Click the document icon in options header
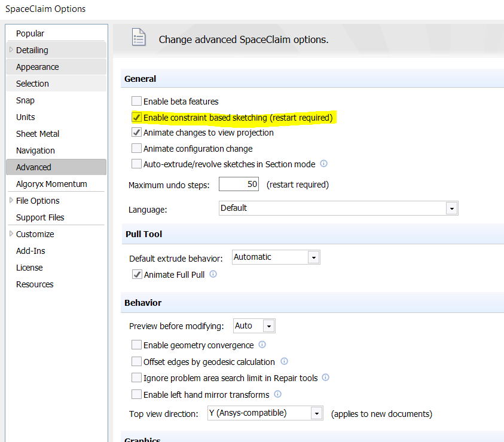 tap(139, 38)
